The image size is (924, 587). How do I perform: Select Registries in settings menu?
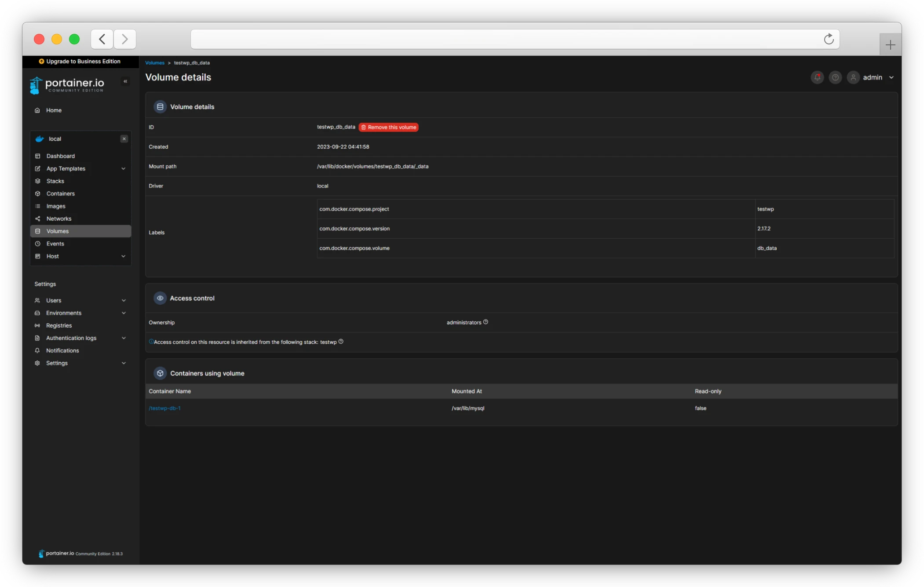tap(58, 325)
